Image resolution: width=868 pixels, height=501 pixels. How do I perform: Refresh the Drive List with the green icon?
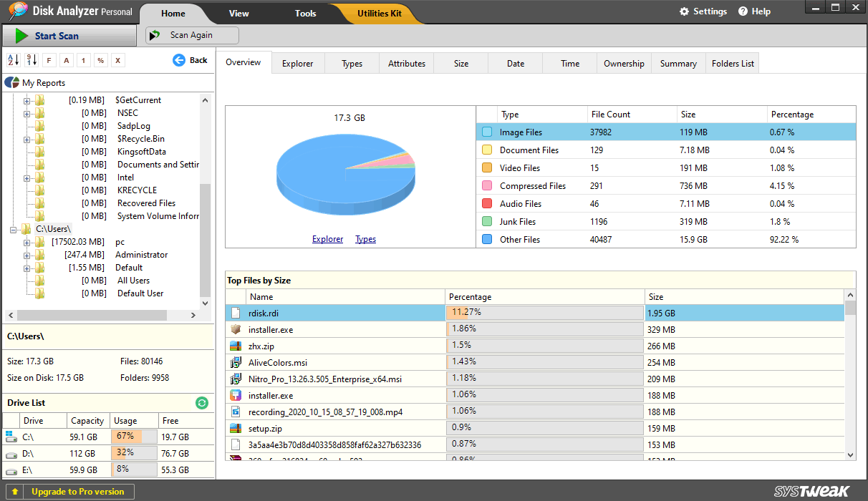pos(203,403)
